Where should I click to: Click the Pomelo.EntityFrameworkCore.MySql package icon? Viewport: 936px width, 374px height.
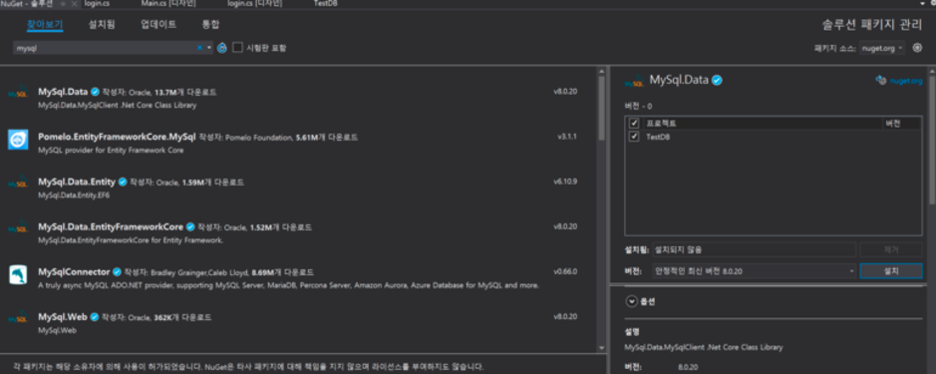click(x=18, y=140)
